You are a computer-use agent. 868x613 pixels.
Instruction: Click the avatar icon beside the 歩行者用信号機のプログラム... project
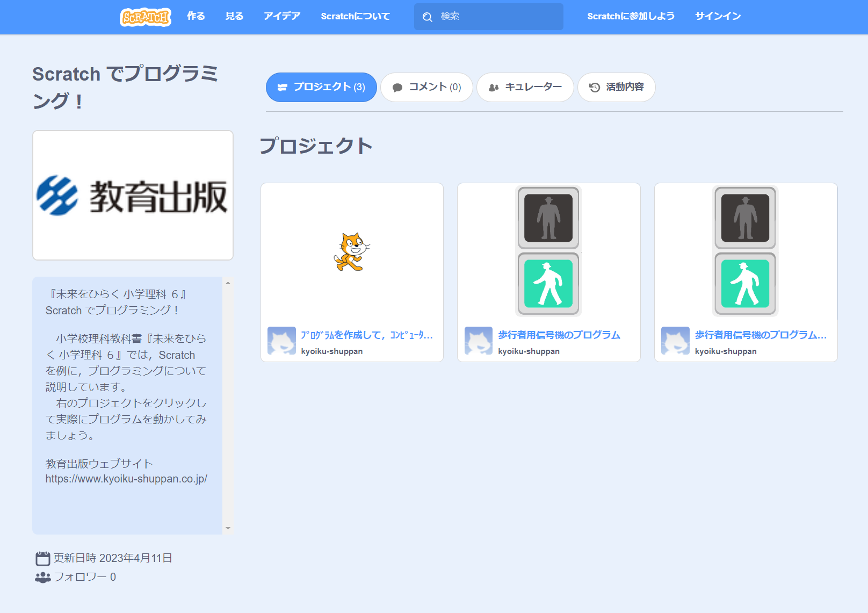[x=675, y=341]
